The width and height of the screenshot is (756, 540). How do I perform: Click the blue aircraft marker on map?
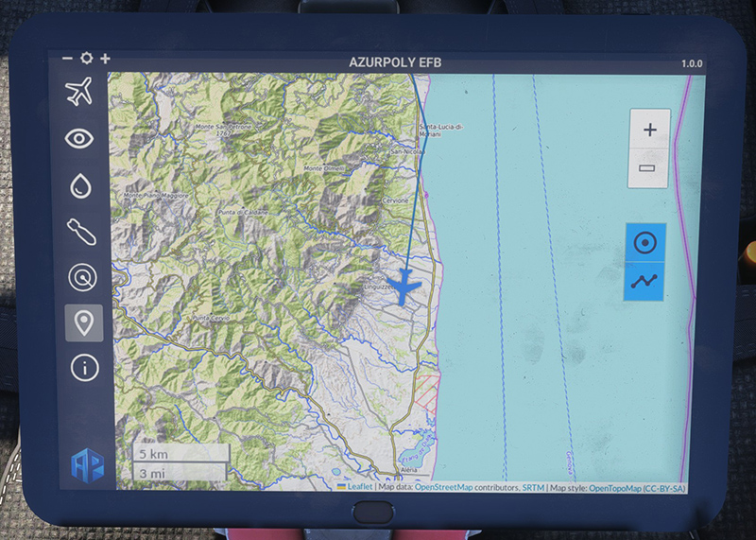pyautogui.click(x=404, y=287)
